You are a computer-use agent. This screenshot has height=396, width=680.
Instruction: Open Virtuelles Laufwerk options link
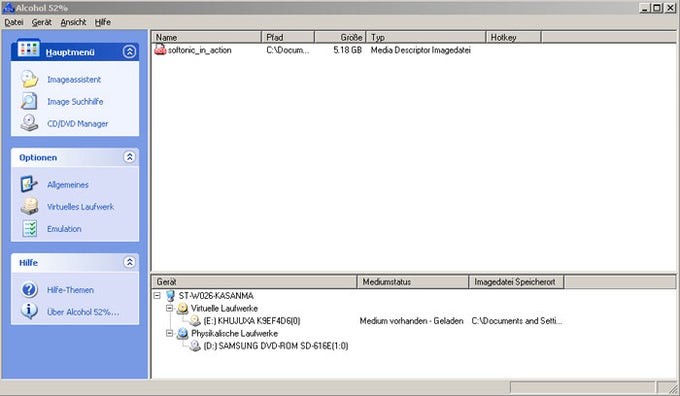pos(81,207)
